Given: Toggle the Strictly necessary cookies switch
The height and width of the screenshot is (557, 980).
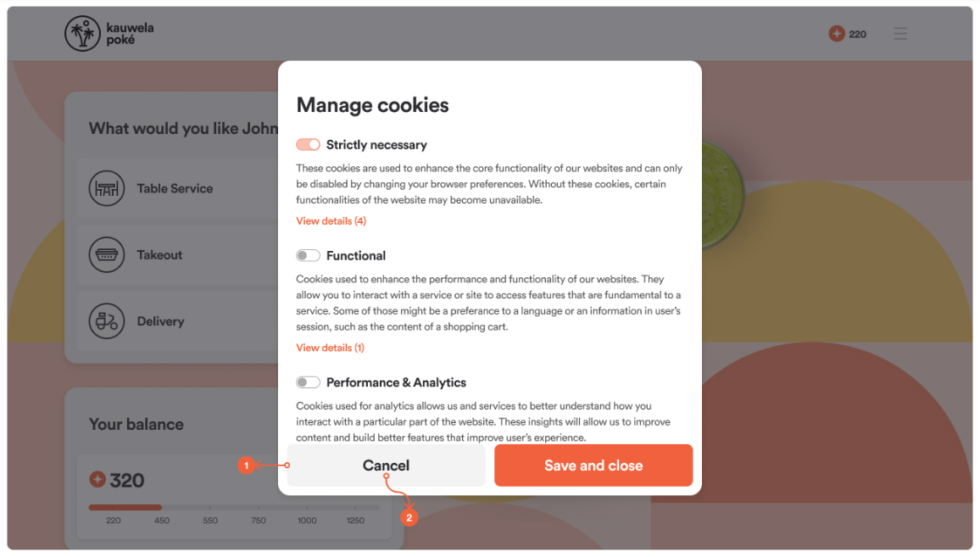Looking at the screenshot, I should click(308, 144).
